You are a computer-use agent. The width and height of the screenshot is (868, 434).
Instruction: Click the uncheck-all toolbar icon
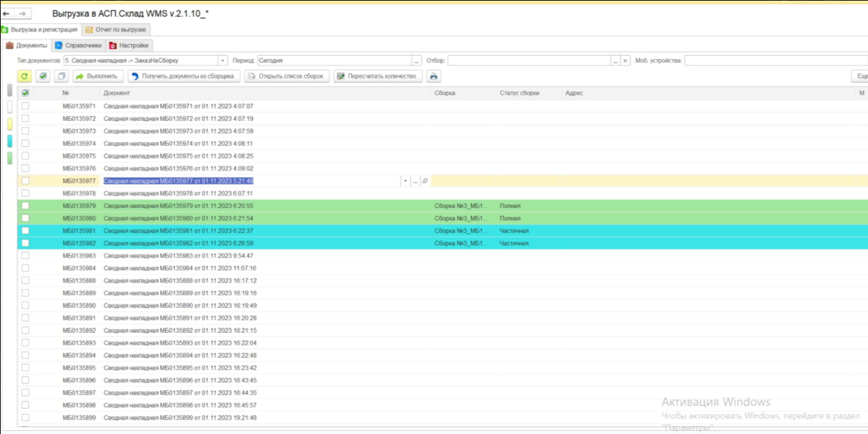(61, 76)
